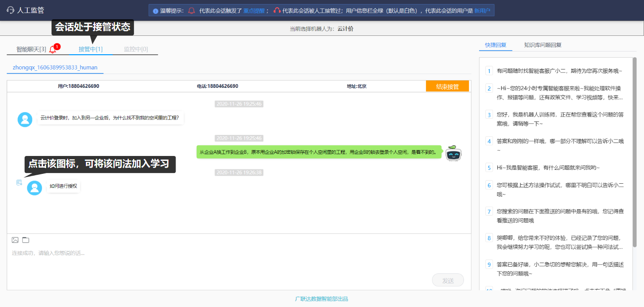Open the 接管中[1] tab
This screenshot has width=644, height=307.
click(90, 49)
